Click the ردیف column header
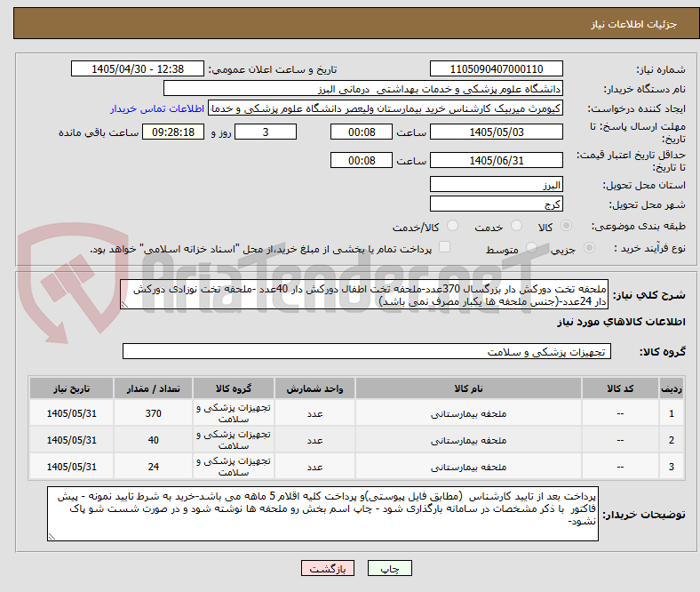The width and height of the screenshot is (700, 592). click(671, 388)
